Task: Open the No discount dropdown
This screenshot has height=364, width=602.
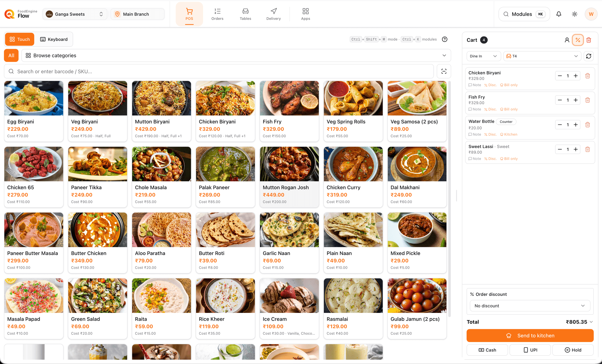Action: pyautogui.click(x=530, y=306)
